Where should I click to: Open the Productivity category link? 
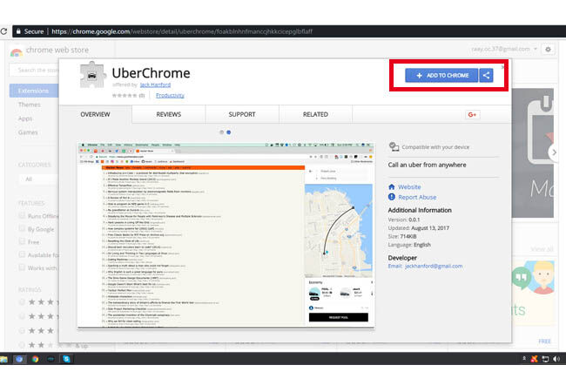point(170,95)
